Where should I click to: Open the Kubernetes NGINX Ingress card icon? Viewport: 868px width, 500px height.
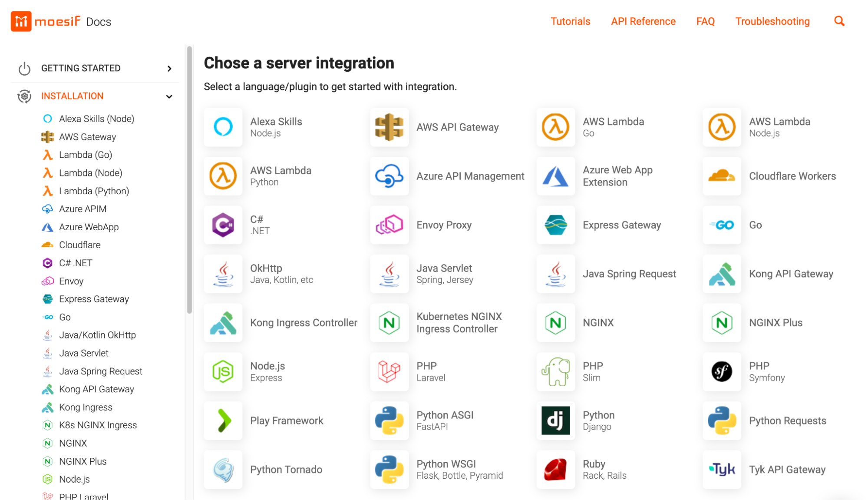click(x=389, y=323)
